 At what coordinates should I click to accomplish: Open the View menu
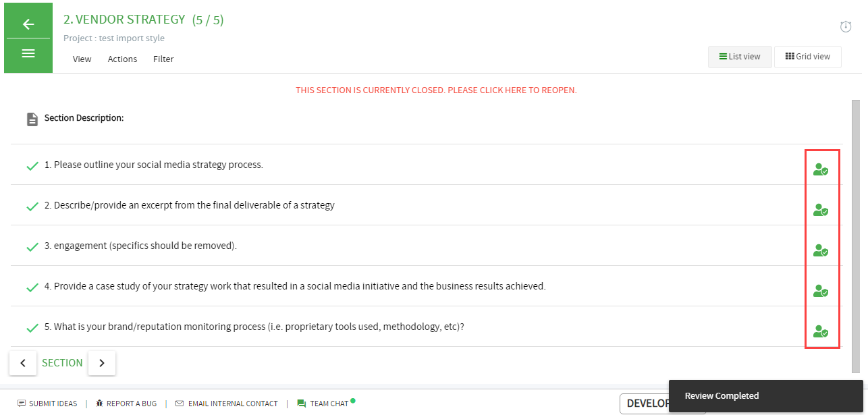pos(82,59)
